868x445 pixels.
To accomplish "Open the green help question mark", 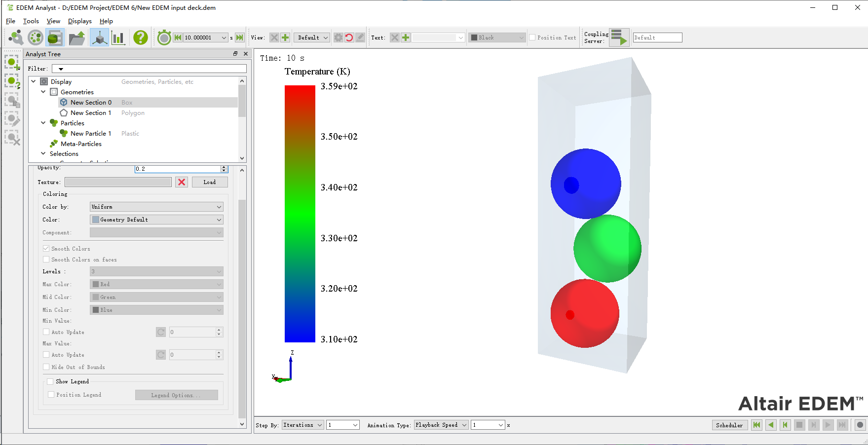I will point(141,37).
